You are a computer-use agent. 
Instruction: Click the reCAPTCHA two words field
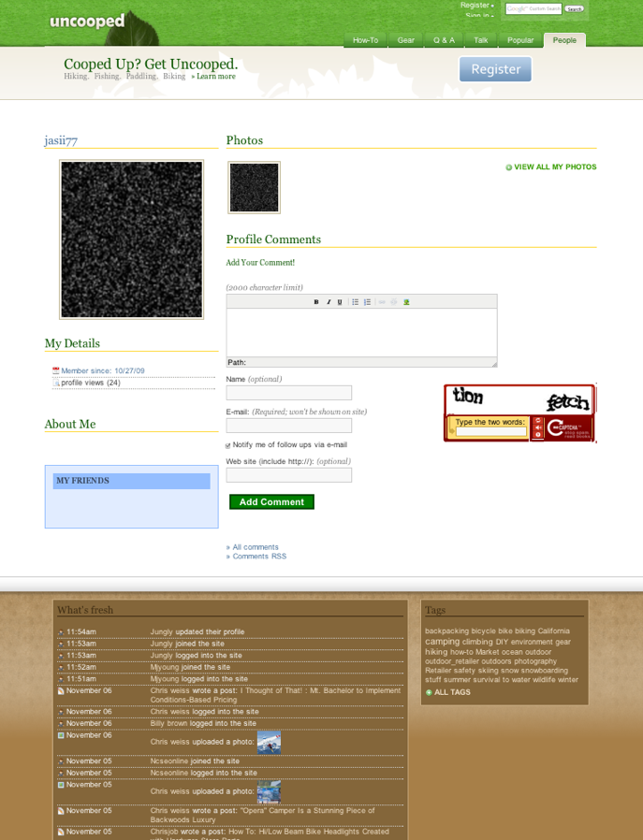click(491, 431)
